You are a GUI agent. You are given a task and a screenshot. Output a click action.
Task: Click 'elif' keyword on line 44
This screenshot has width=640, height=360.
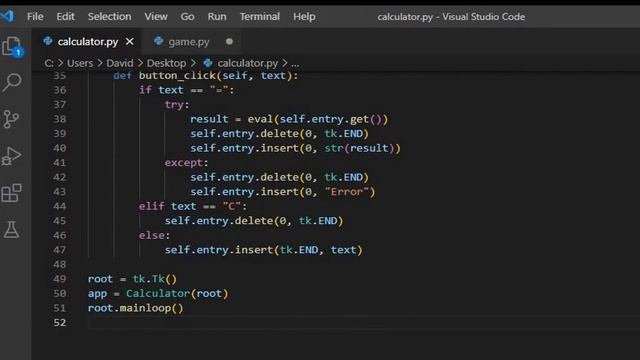[x=151, y=206]
